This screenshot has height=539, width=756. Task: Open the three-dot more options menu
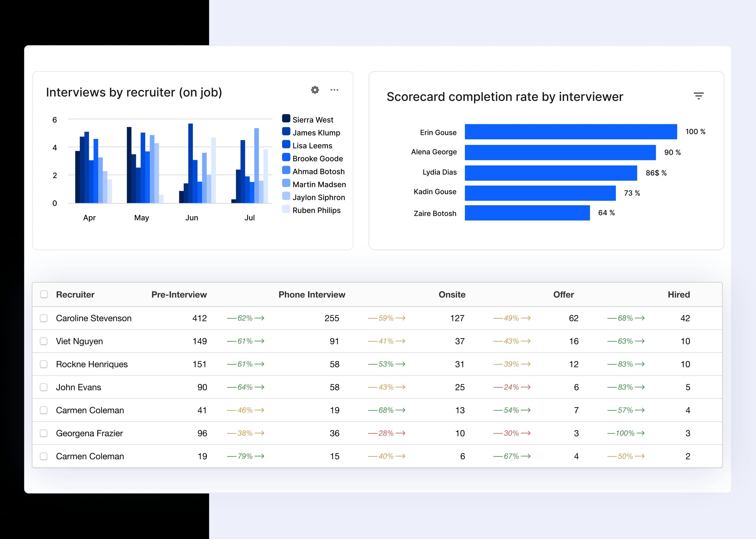pos(334,90)
